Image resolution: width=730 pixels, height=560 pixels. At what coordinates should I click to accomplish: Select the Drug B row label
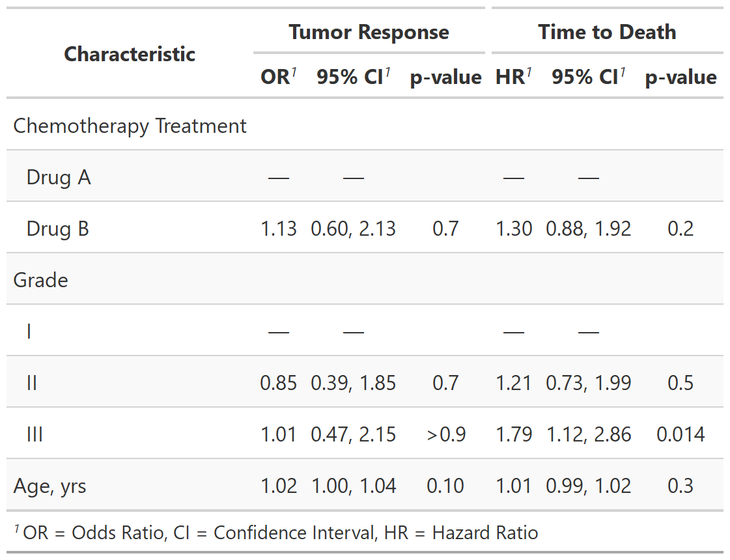click(58, 229)
